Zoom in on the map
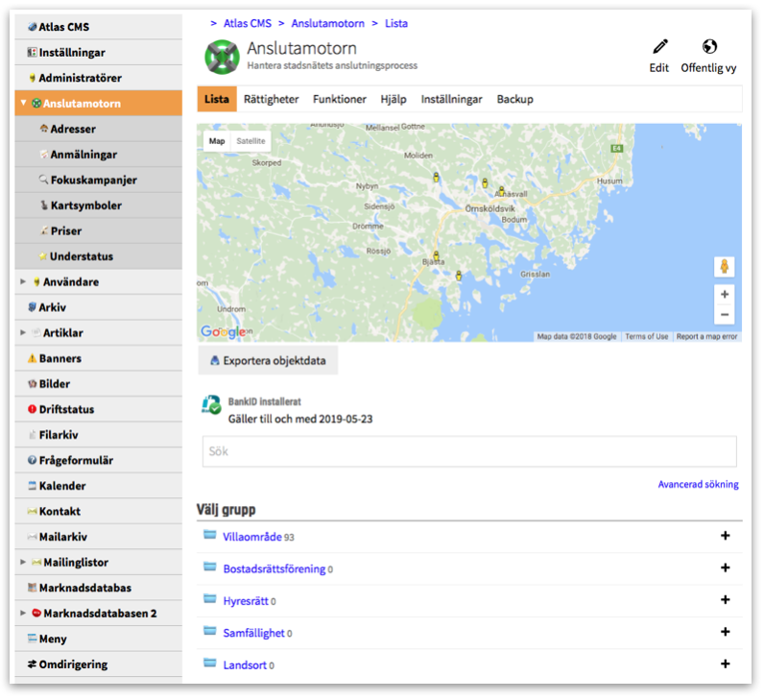The width and height of the screenshot is (764, 700). point(725,295)
